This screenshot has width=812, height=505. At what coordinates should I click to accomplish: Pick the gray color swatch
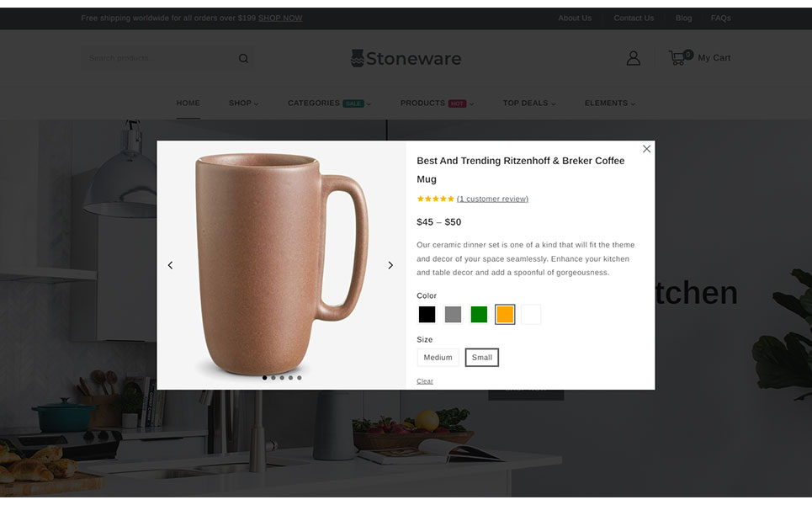click(x=453, y=315)
